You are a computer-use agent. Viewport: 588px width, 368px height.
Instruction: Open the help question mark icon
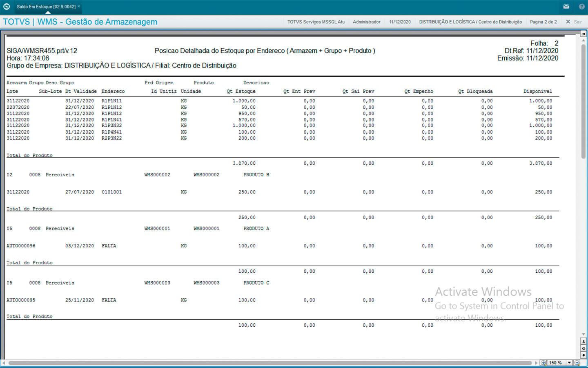coord(581,7)
